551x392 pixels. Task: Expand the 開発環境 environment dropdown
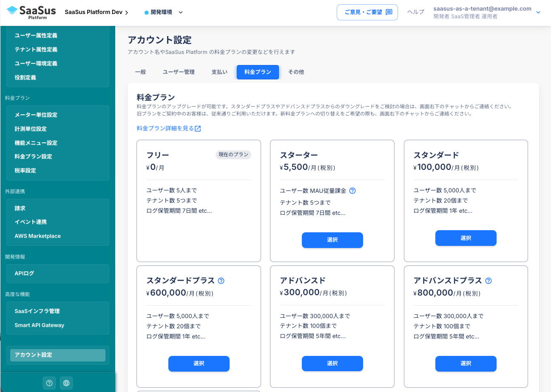click(x=181, y=12)
